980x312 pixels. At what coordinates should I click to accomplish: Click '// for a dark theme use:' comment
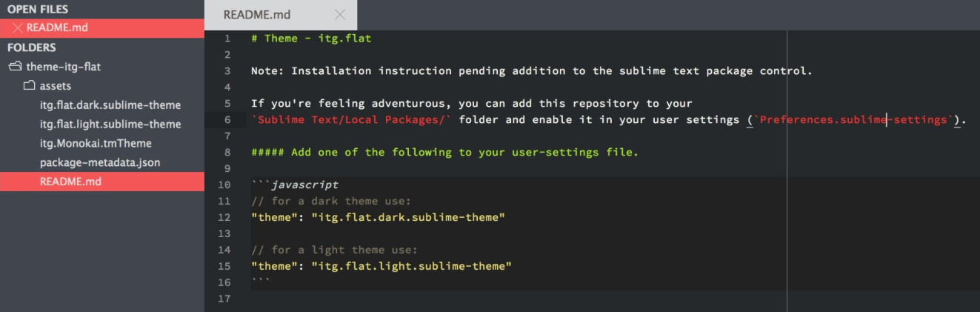click(331, 202)
